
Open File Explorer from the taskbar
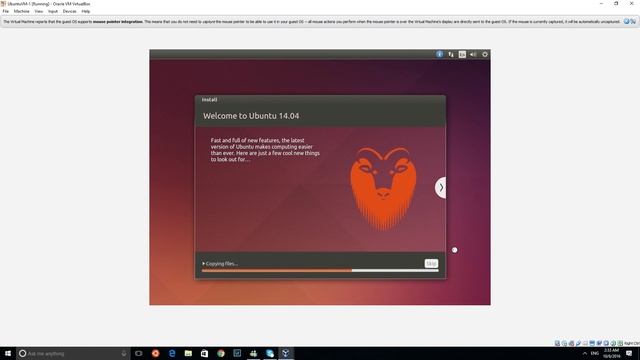188,353
